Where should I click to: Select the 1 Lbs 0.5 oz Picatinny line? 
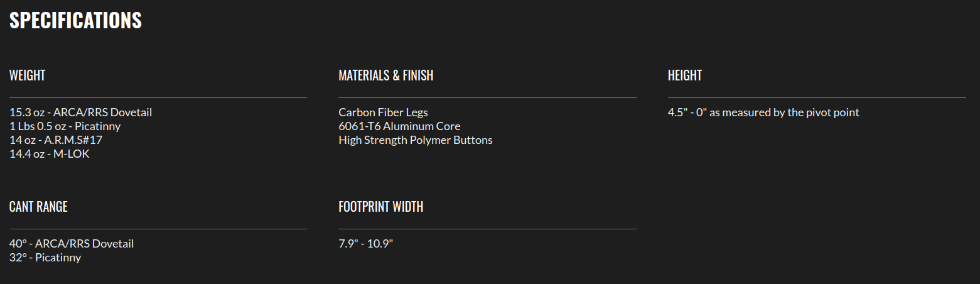(x=65, y=126)
